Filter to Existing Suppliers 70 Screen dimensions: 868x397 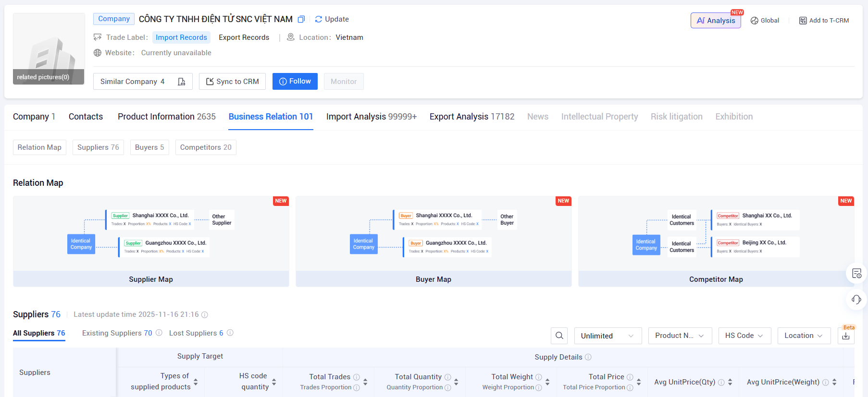tap(117, 333)
